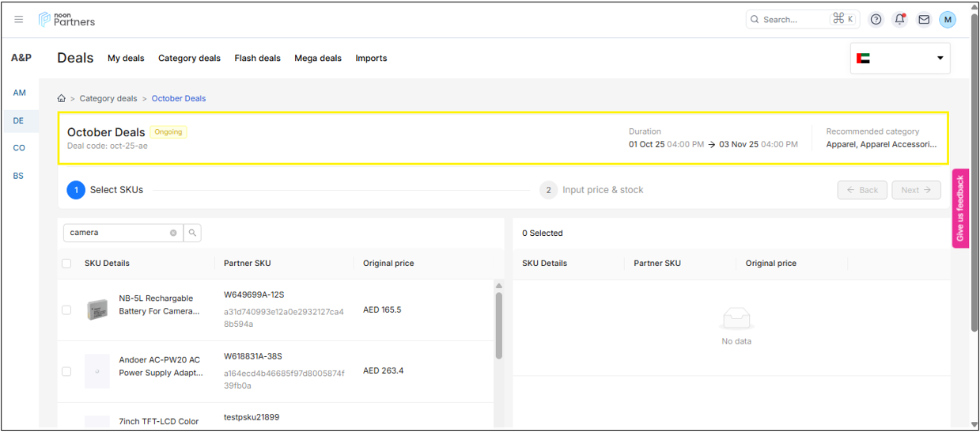Click the home breadcrumb icon

62,99
